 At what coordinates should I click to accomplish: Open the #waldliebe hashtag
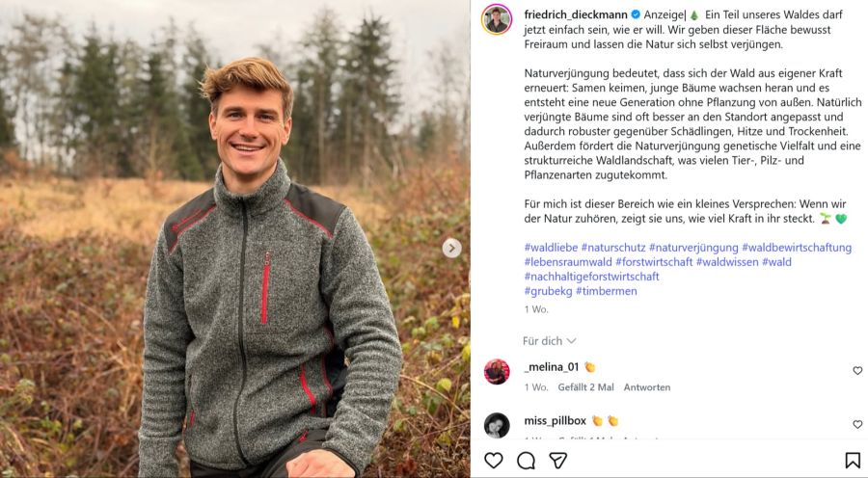point(551,248)
